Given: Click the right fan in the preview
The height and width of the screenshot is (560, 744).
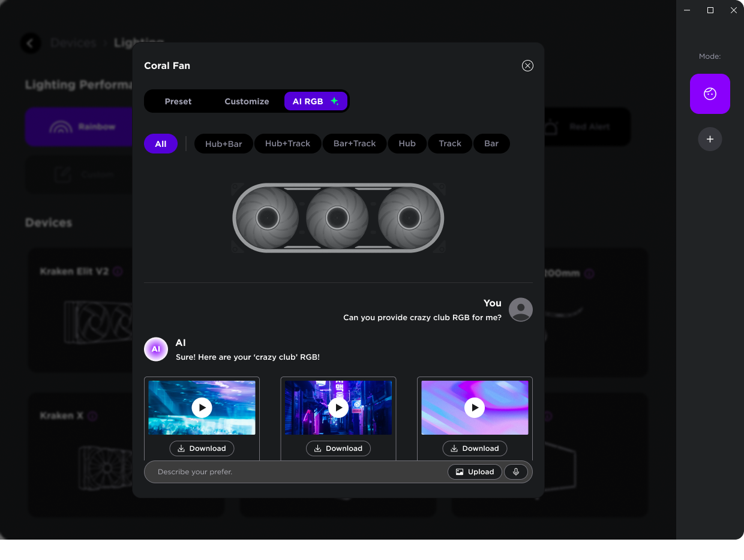Looking at the screenshot, I should 409,218.
